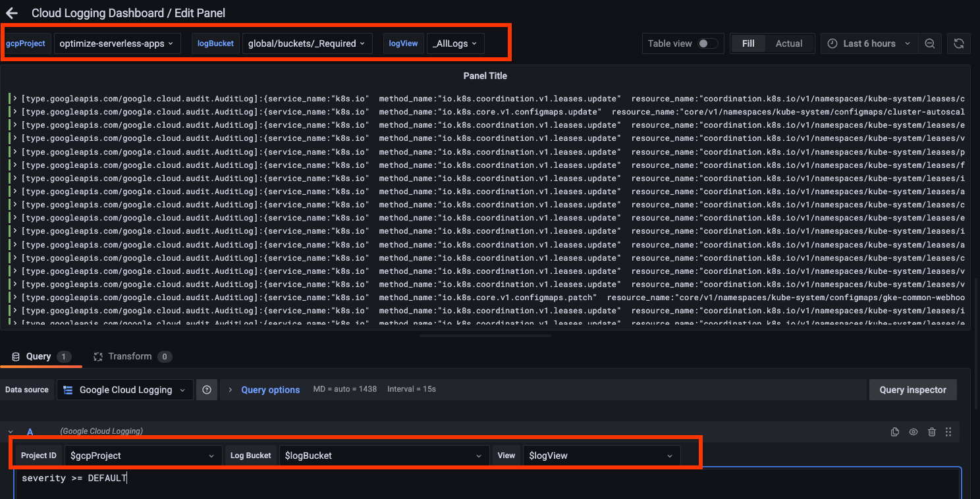Expand the configmaps.patch log row

click(14, 298)
